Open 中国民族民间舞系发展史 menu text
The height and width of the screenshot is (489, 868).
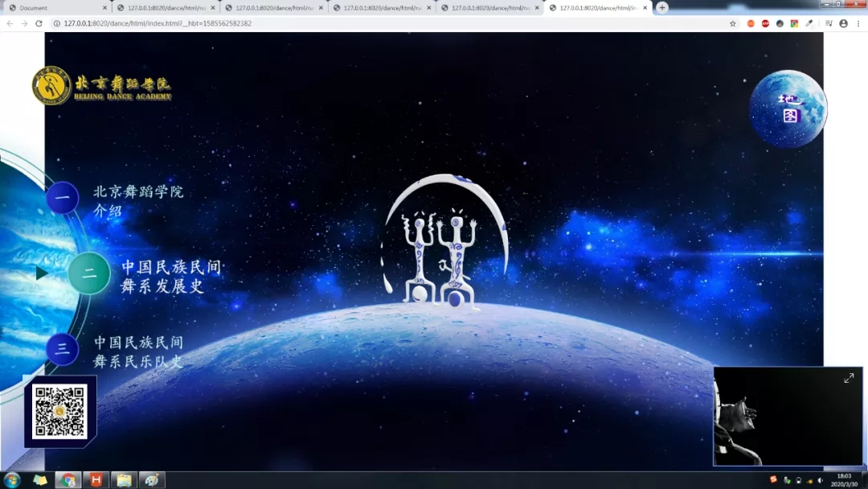coord(171,277)
